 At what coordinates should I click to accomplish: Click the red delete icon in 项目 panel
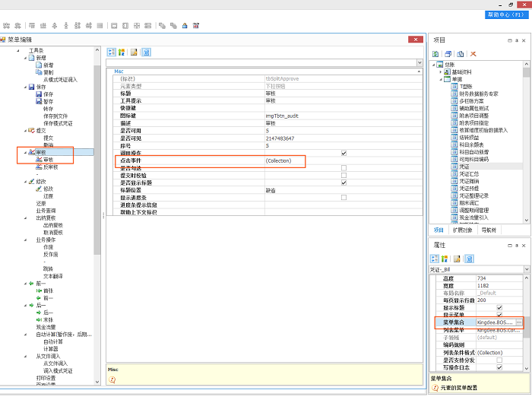coord(473,54)
